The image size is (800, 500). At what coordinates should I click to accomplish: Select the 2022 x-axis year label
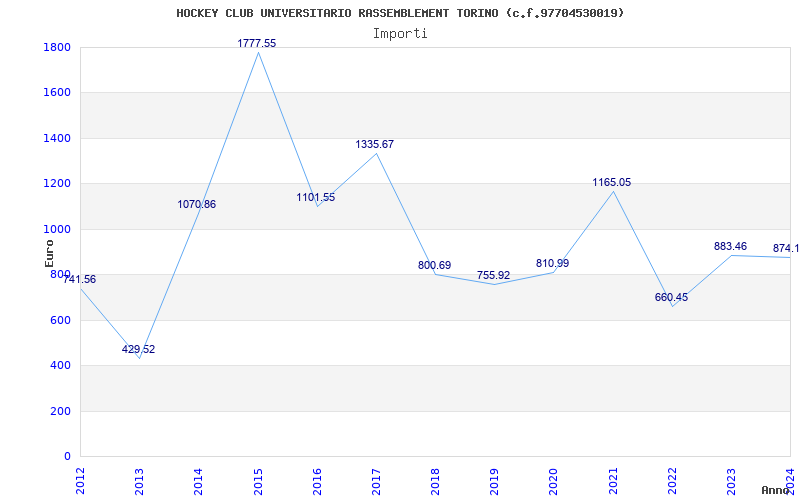tap(672, 481)
